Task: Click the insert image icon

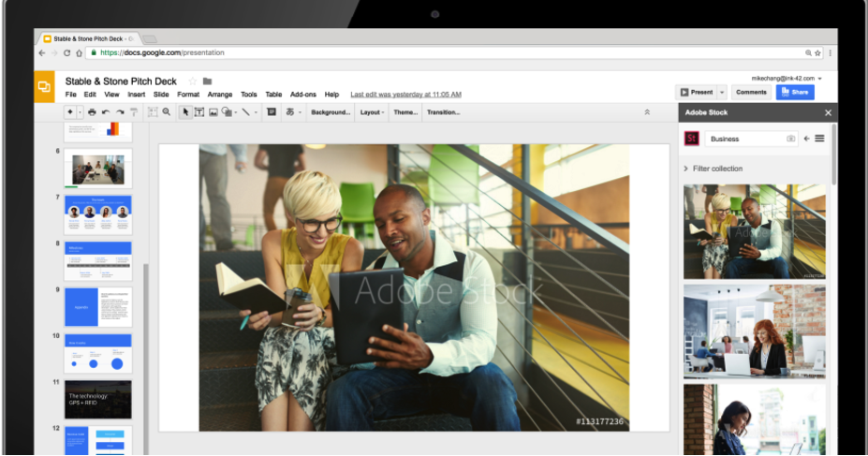Action: pos(213,112)
